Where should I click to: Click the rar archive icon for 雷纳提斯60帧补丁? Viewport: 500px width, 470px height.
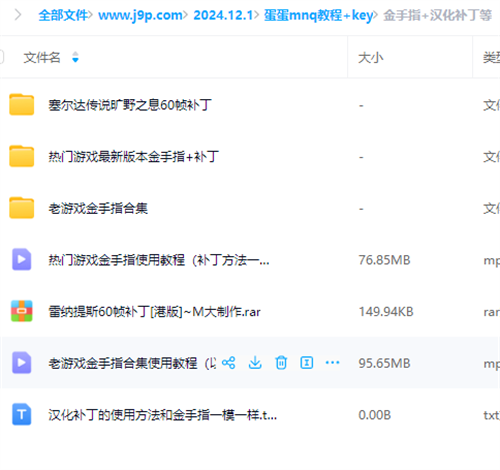tap(22, 311)
